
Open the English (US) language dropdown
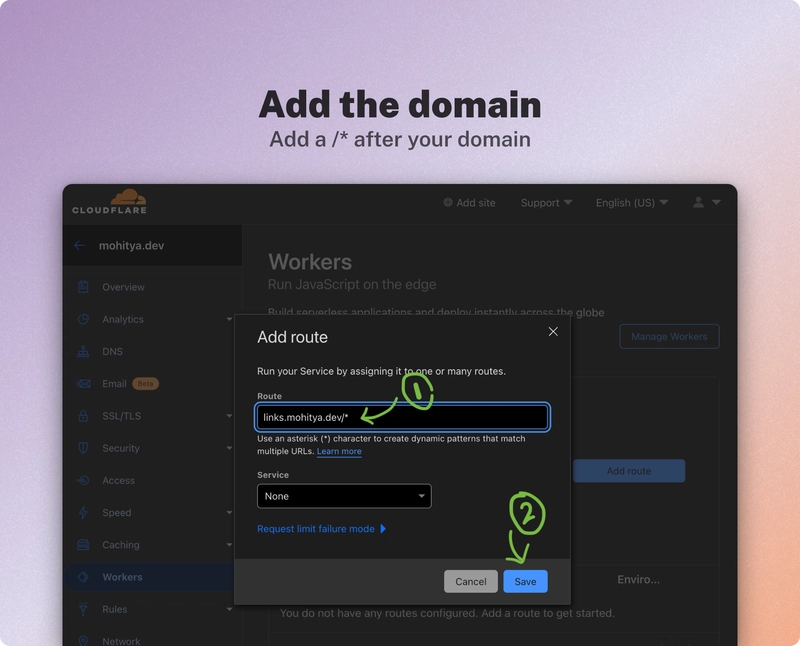coord(632,203)
